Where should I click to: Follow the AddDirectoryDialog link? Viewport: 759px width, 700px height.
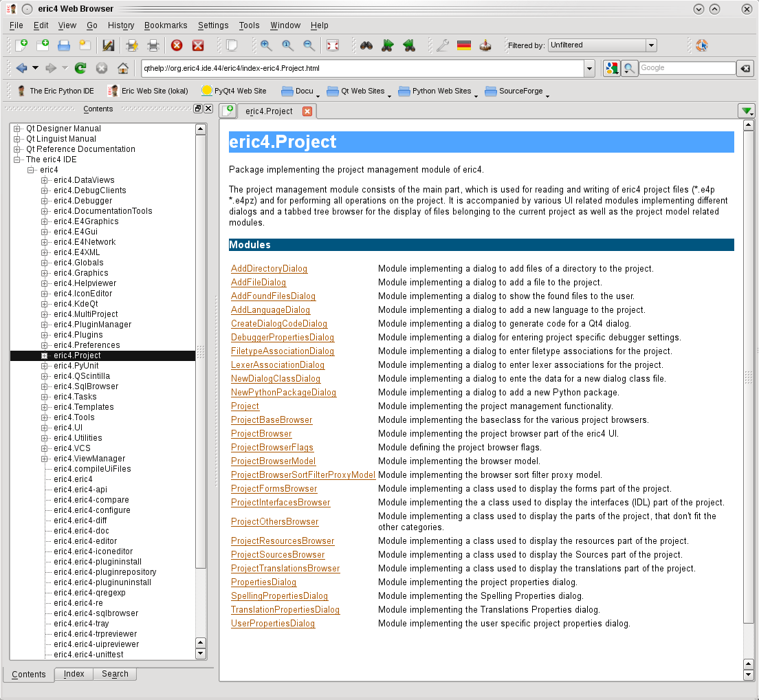click(x=269, y=269)
